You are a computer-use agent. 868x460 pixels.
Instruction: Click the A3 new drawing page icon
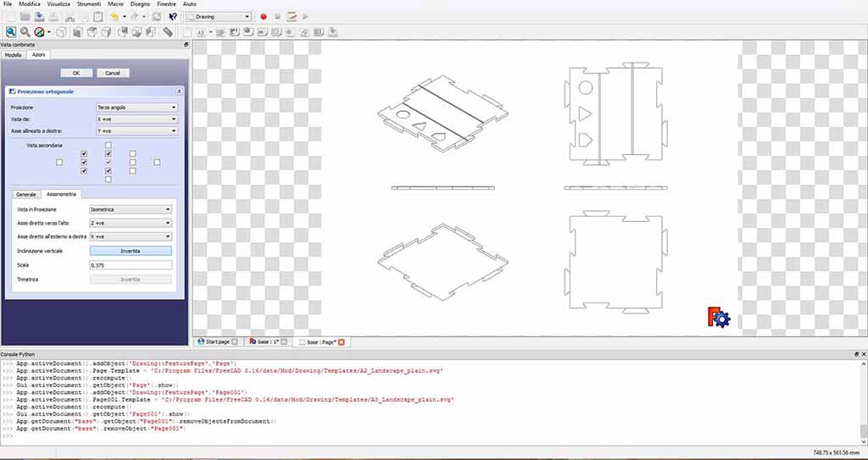point(202,33)
